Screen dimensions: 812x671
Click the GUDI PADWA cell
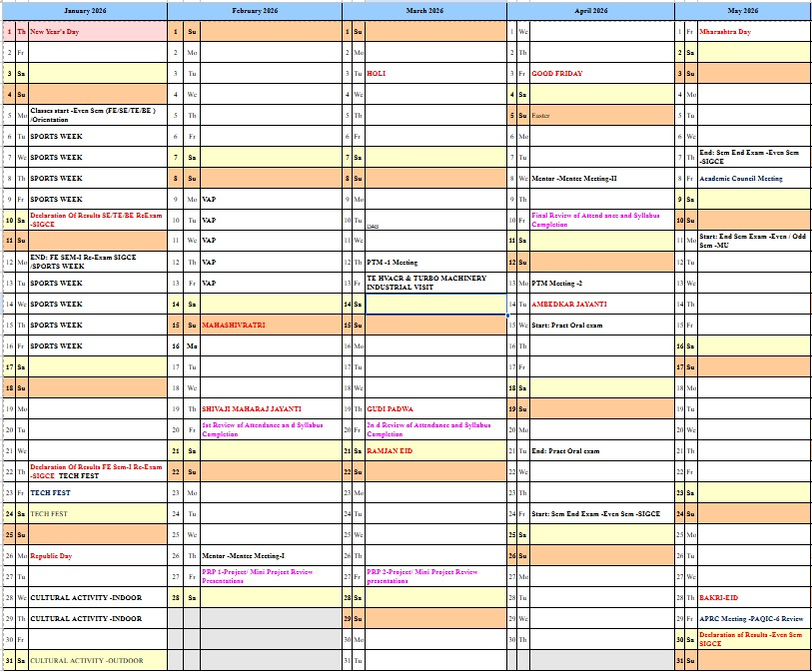(434, 409)
